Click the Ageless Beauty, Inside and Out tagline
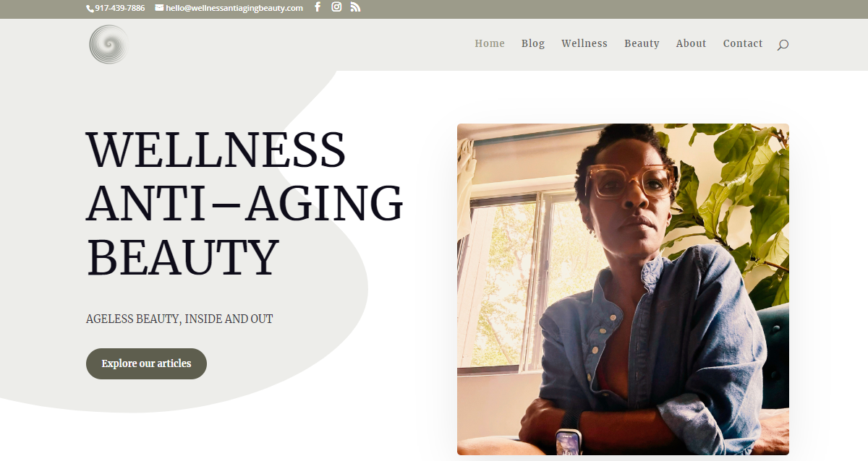Viewport: 868px width, 461px height. 179,319
